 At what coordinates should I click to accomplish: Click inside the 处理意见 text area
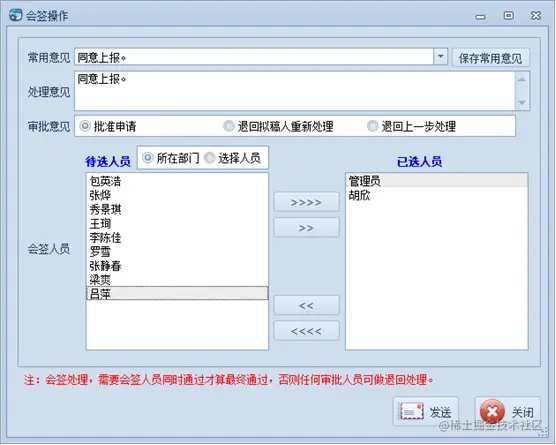point(294,91)
